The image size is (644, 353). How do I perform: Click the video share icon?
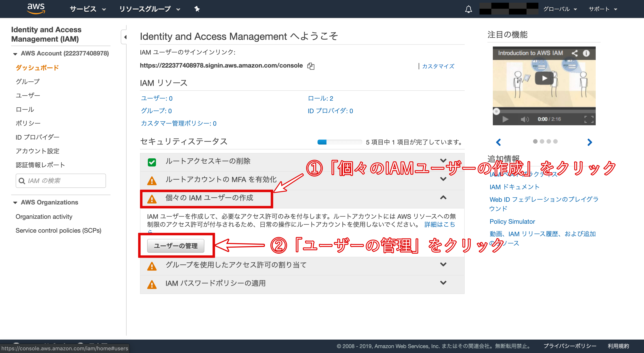tap(574, 53)
